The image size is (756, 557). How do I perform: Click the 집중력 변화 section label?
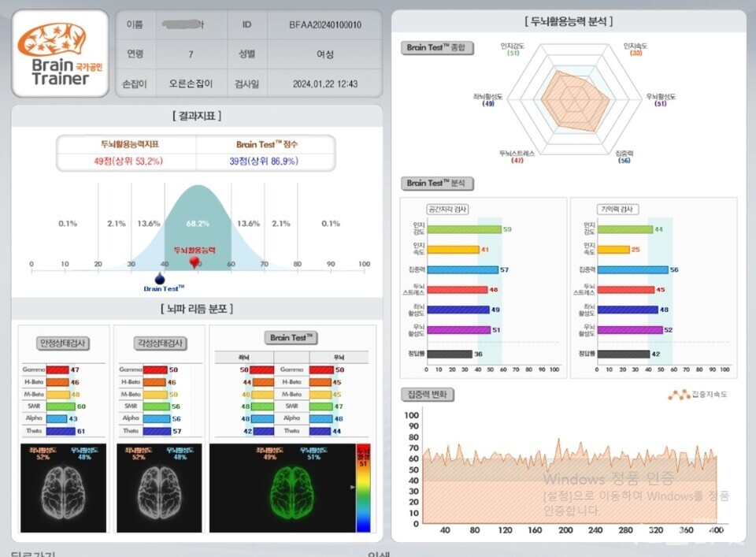pyautogui.click(x=428, y=394)
